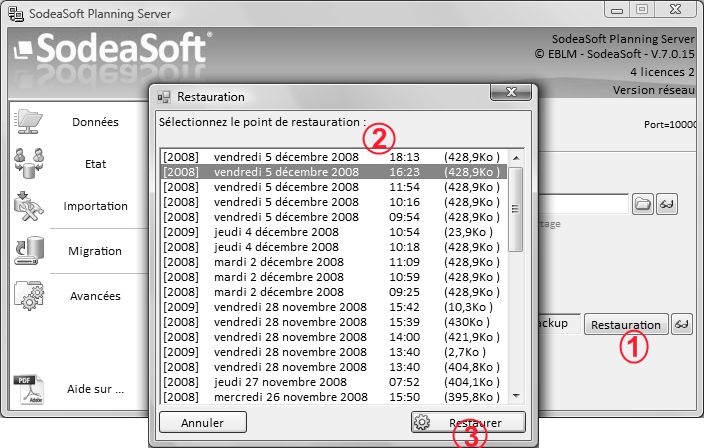Viewport: 704px width, 448px height.
Task: Click the Annuler button
Action: click(x=202, y=422)
